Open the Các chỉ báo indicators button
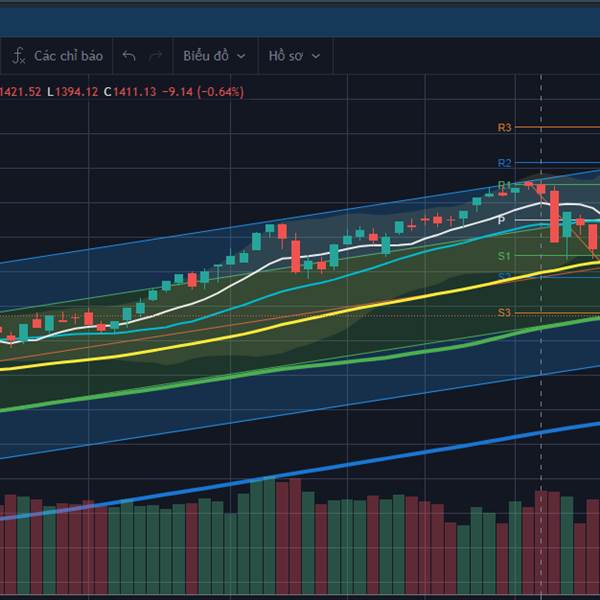The width and height of the screenshot is (600, 600). pyautogui.click(x=57, y=56)
